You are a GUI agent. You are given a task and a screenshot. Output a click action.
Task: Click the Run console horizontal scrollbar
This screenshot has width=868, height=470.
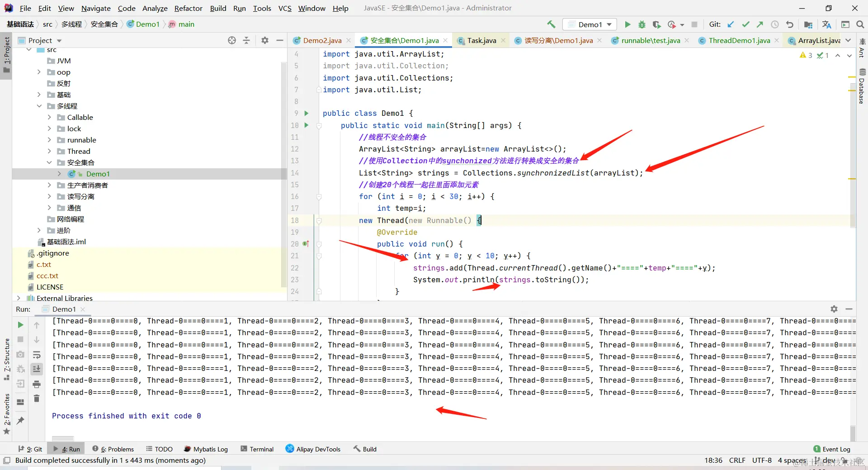(x=63, y=438)
